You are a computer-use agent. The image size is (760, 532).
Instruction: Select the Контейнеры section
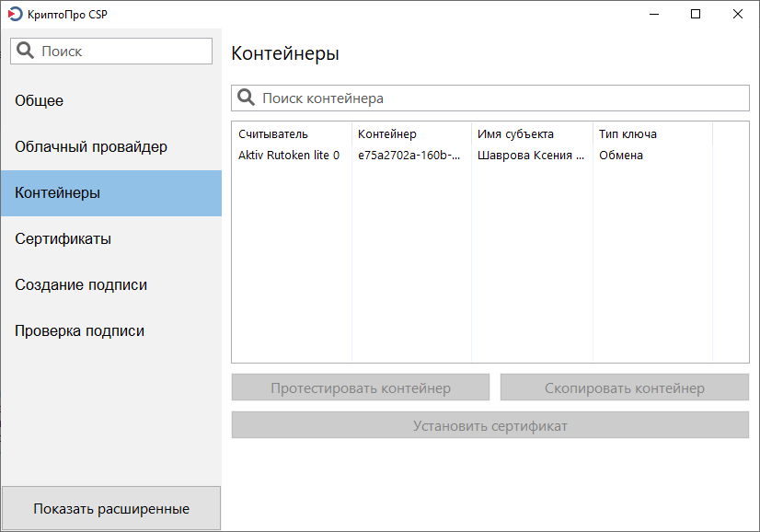[111, 193]
